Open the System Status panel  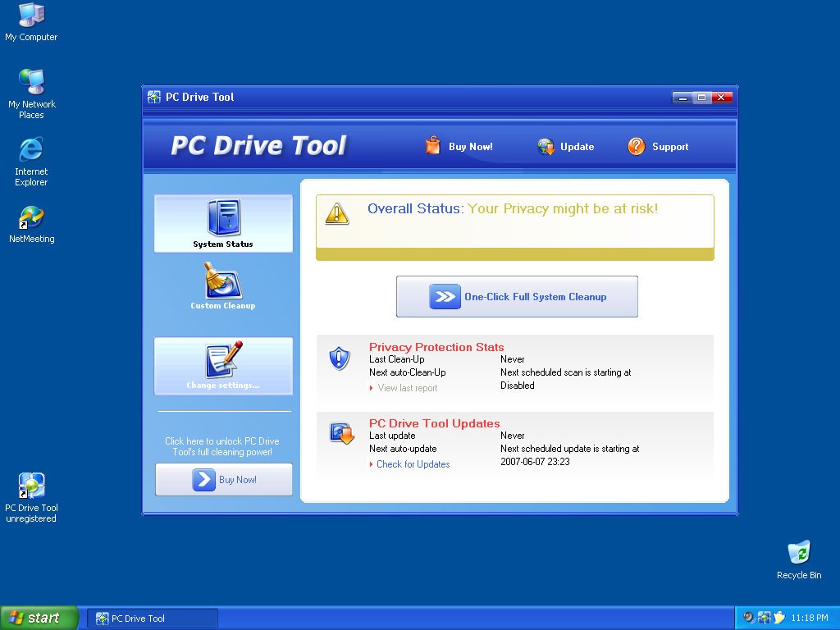tap(223, 223)
